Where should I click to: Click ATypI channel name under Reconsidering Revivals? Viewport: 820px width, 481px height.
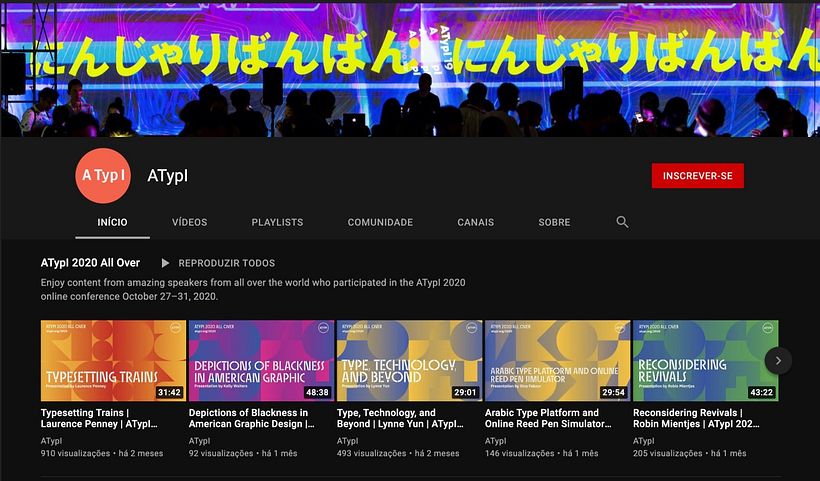[643, 441]
